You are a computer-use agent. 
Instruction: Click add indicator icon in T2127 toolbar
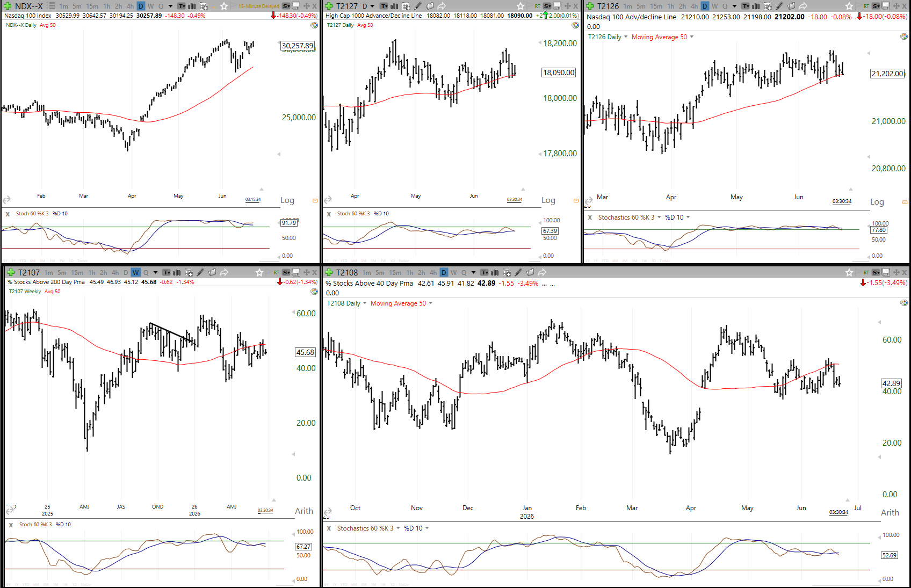pyautogui.click(x=406, y=6)
